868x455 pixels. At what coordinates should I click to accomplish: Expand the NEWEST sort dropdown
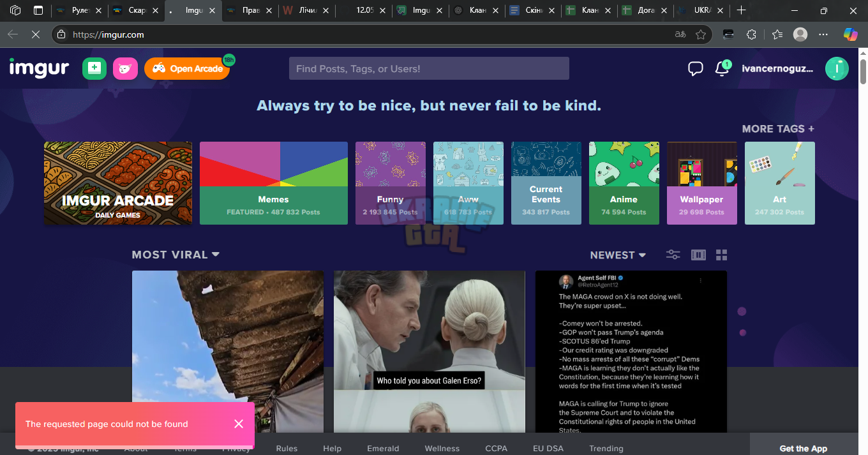[618, 255]
